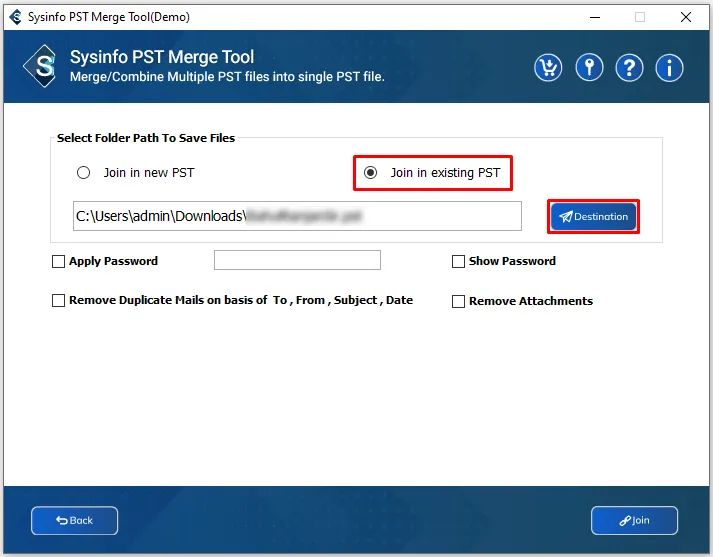The image size is (713, 557).
Task: Click the Destination button
Action: [593, 216]
